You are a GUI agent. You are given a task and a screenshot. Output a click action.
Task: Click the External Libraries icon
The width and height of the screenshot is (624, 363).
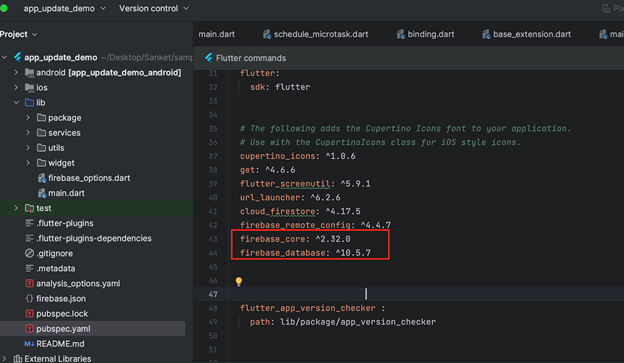[18, 359]
